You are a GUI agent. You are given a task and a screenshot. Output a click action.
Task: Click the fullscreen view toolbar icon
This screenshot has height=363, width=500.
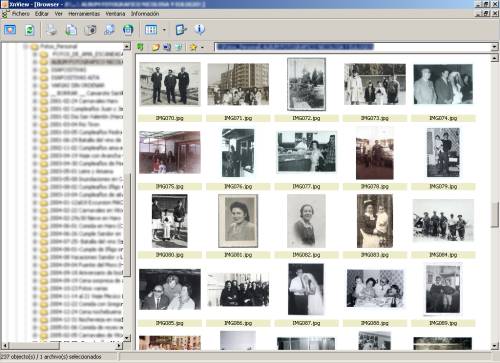click(x=10, y=30)
